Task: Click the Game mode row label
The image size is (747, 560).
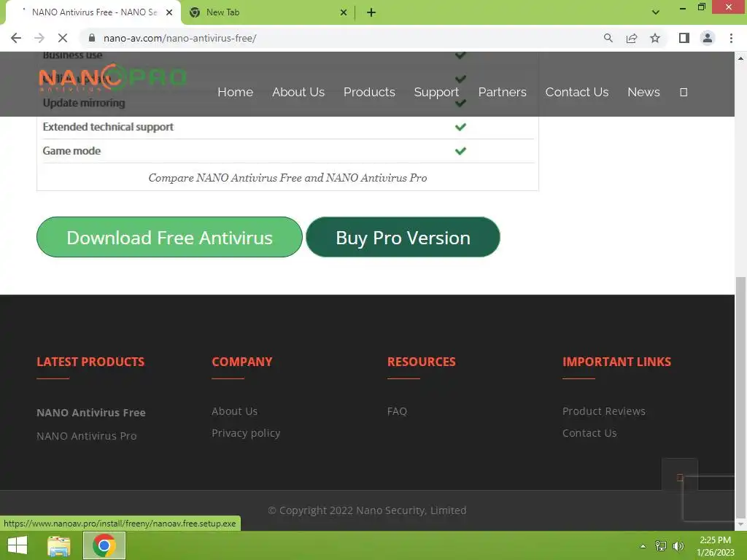Action: (x=71, y=151)
